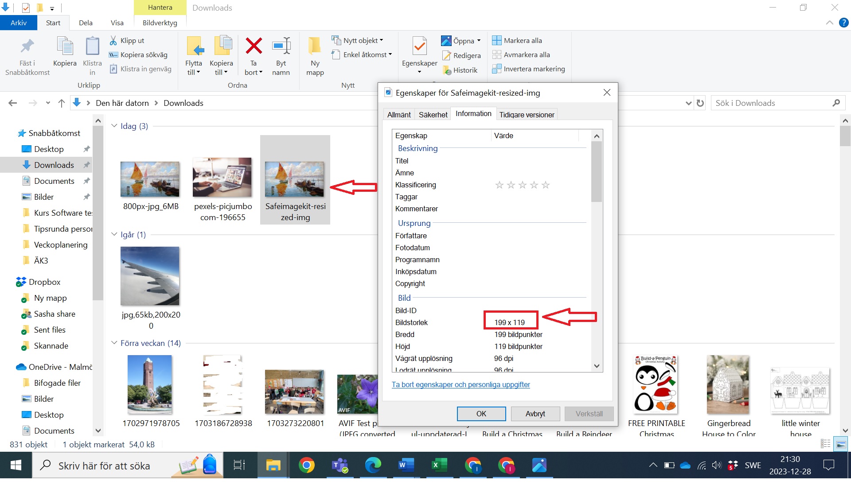Screen dimensions: 851x504
Task: Click Ta bort egenskaper och personliga uppgifter link
Action: (461, 384)
